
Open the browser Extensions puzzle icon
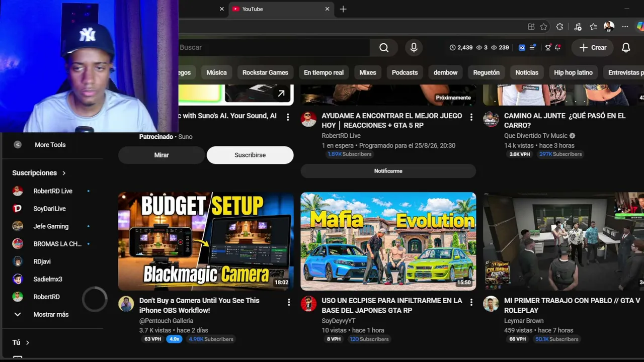click(x=559, y=27)
